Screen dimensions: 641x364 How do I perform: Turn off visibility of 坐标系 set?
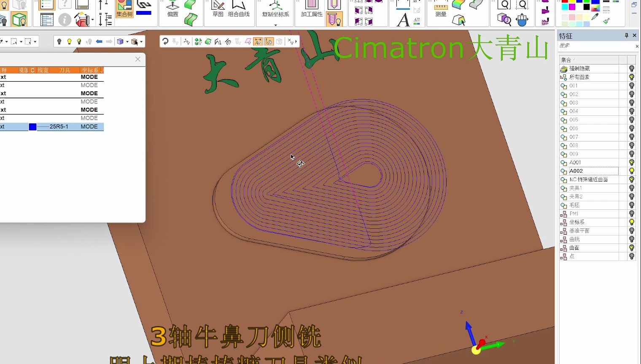tap(631, 222)
